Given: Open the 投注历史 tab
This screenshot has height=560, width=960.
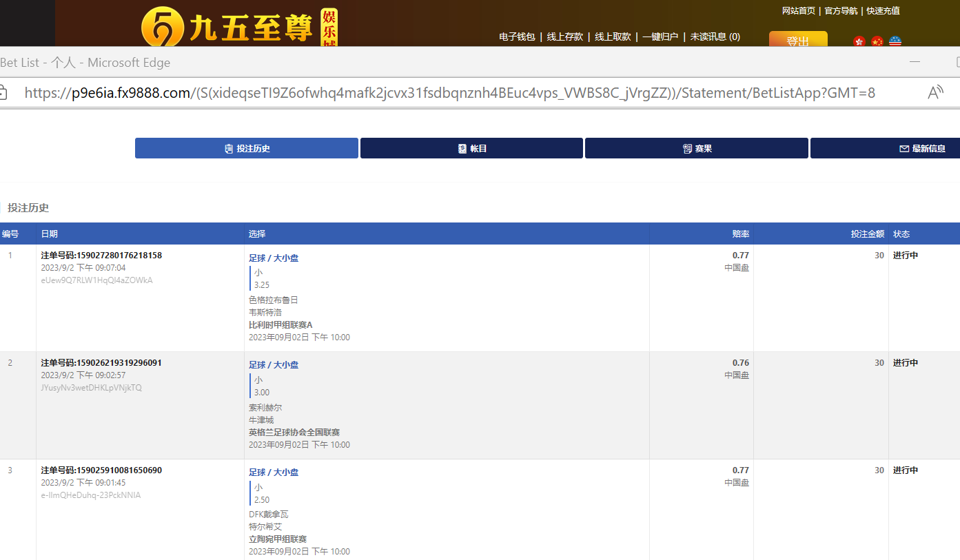Looking at the screenshot, I should (x=246, y=148).
